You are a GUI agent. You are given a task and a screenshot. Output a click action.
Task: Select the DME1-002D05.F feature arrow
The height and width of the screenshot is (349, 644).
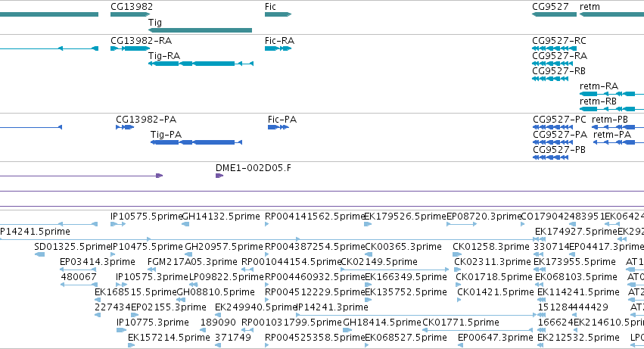click(219, 176)
